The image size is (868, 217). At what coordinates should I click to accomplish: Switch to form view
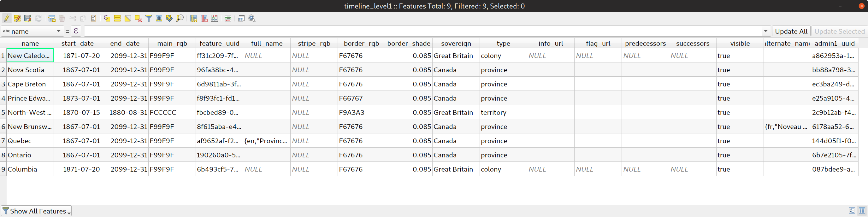click(x=852, y=211)
